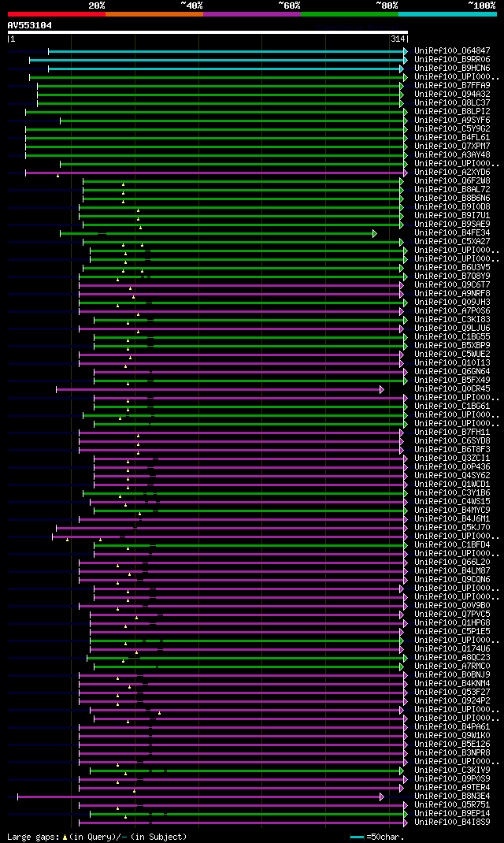This screenshot has width=504, height=843.
Task: Click the UniRef100_C3Y1B6 hit name
Action: tap(452, 492)
